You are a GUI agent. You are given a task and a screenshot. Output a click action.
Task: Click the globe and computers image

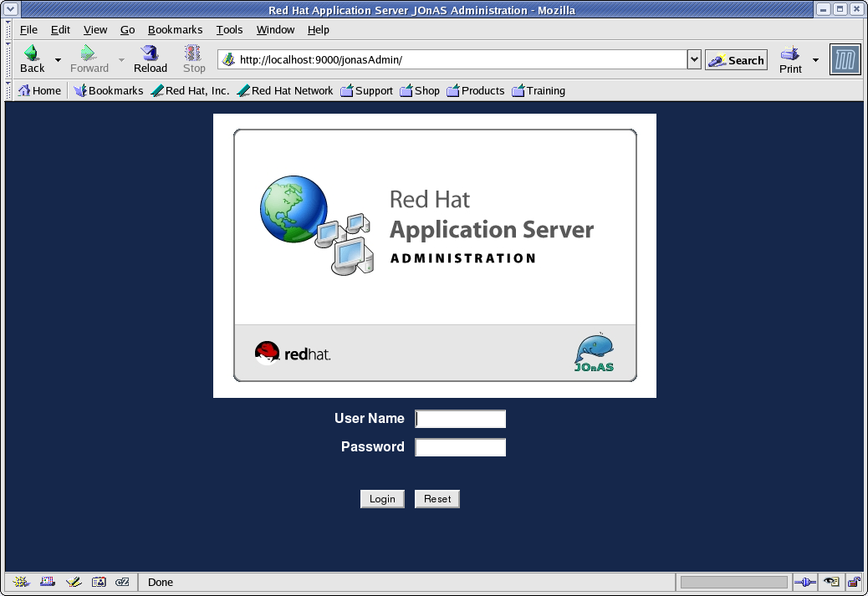point(317,225)
